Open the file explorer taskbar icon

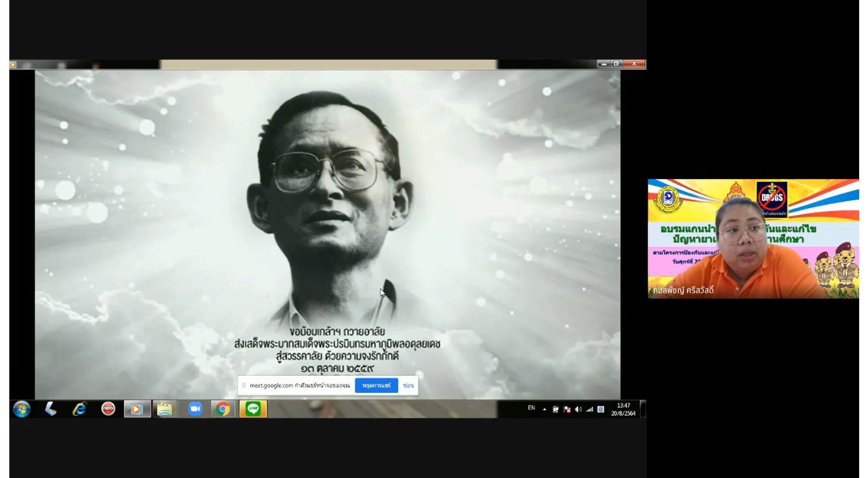(165, 409)
